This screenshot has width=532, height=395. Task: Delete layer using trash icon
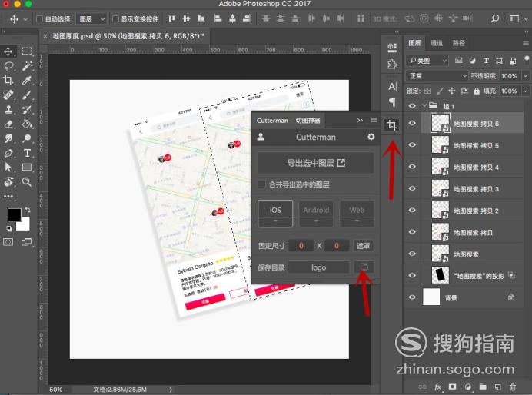513,387
